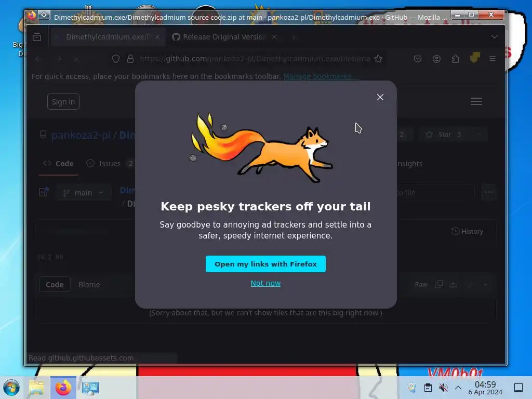Open the Windows Start button
Screen dimensions: 532x399
pos(11,388)
